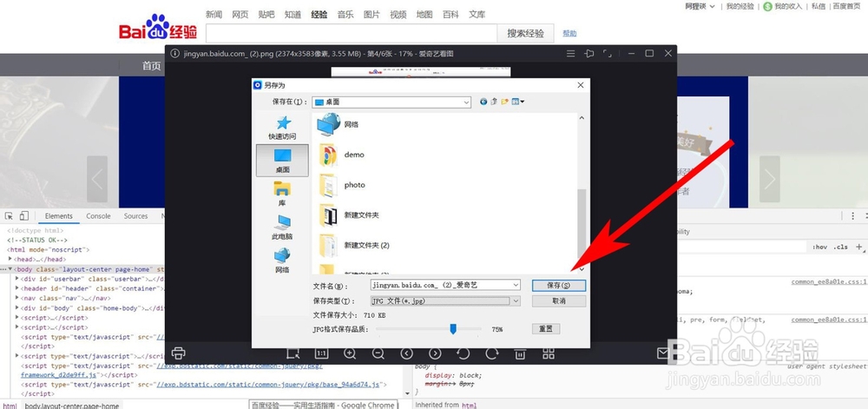
Task: Open the save type (保存类型) dropdown
Action: [516, 300]
